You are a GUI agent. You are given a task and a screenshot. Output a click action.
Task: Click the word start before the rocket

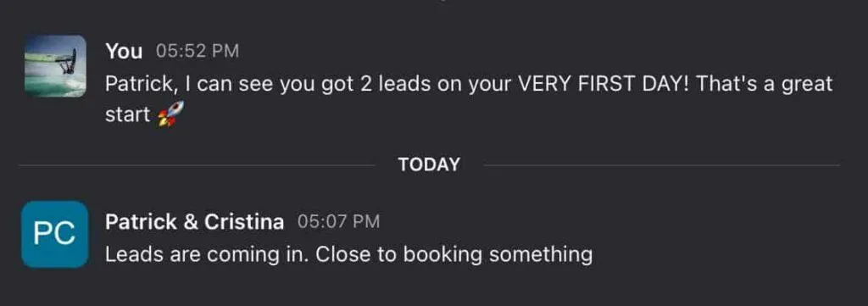(128, 115)
